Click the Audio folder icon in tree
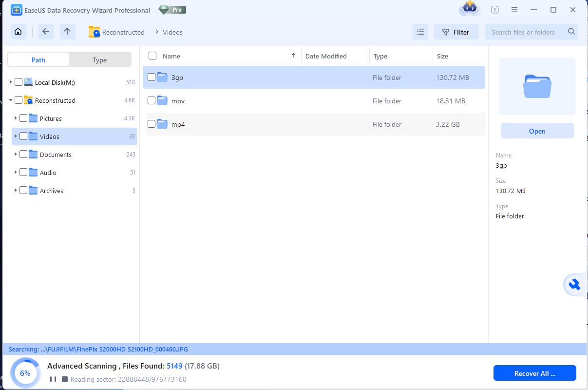The height and width of the screenshot is (390, 588). [x=33, y=173]
